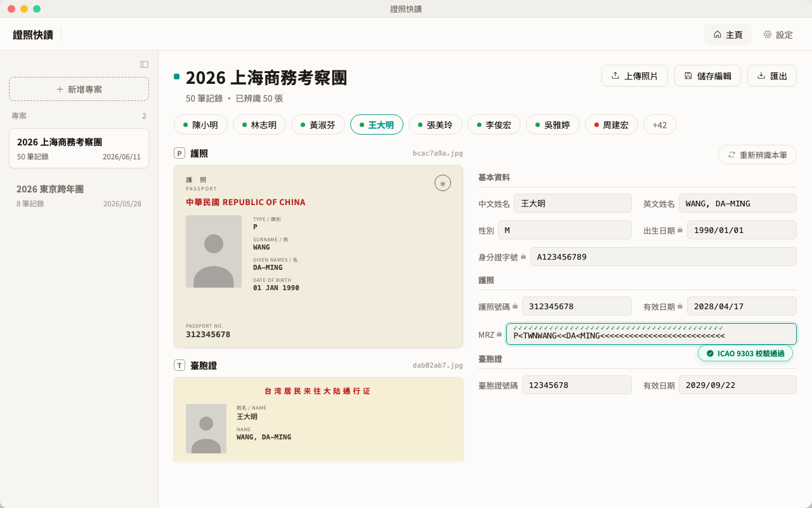
Task: Click the filename bcac7a9a.jpg
Action: (x=438, y=153)
